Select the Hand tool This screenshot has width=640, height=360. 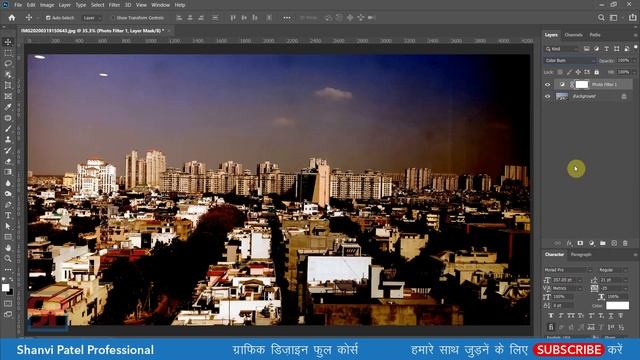point(8,248)
